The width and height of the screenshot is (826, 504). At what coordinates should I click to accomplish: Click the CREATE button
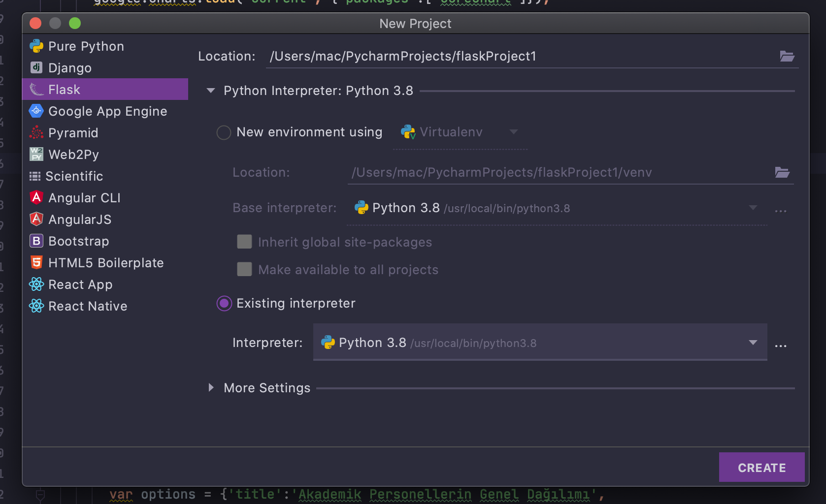click(762, 467)
